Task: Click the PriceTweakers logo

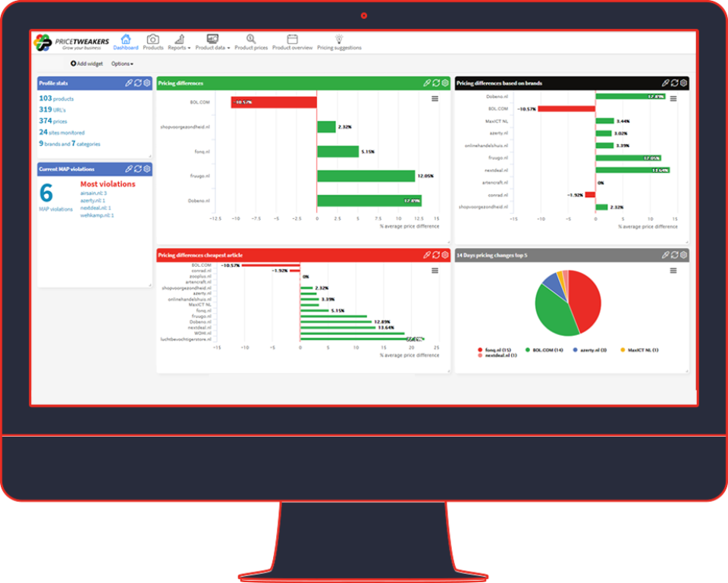Action: click(x=71, y=42)
